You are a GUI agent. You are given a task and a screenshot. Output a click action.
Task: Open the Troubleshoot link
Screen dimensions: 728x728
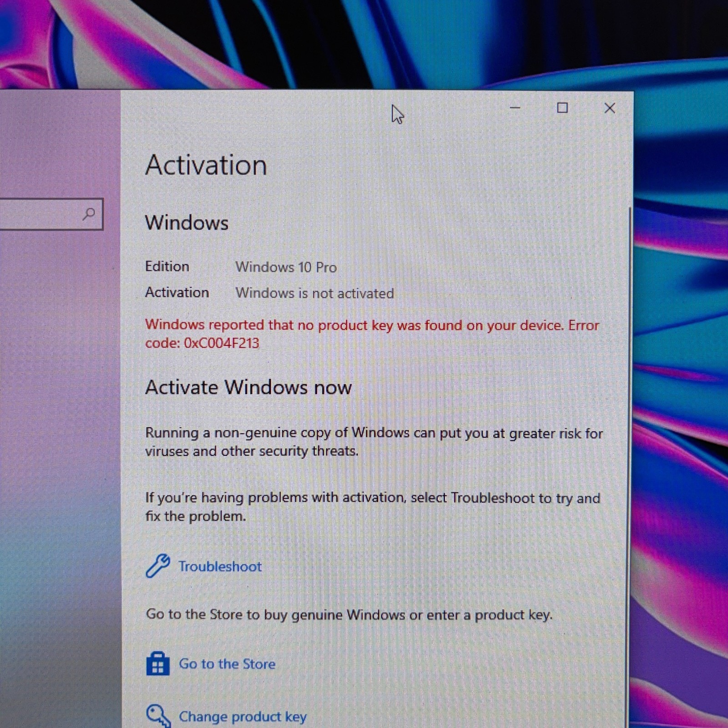220,566
